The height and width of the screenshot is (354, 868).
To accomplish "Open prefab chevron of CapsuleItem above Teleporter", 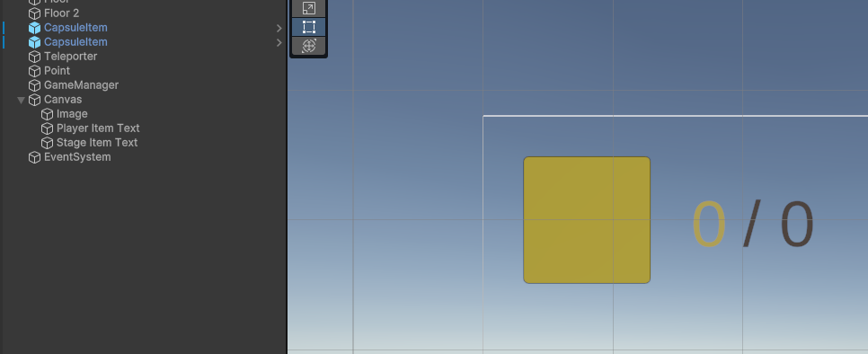I will (x=279, y=42).
